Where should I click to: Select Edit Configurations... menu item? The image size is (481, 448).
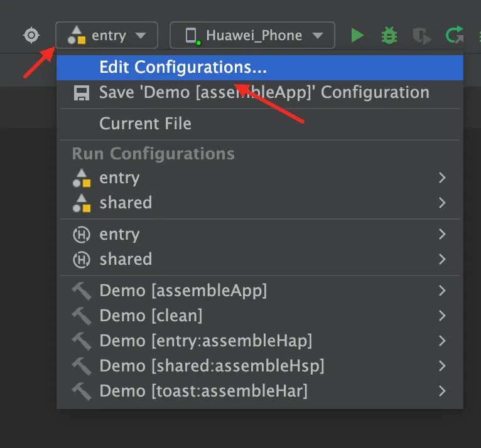[183, 67]
